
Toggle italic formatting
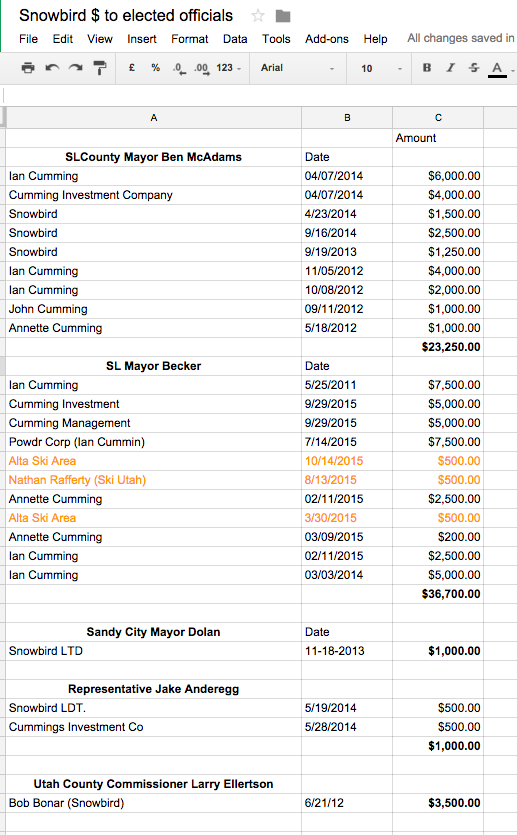(x=450, y=68)
